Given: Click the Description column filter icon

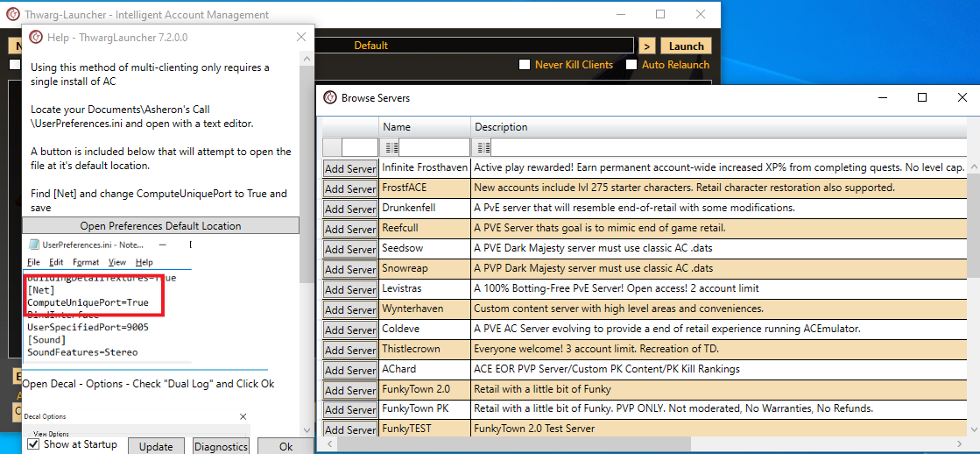Looking at the screenshot, I should click(483, 147).
